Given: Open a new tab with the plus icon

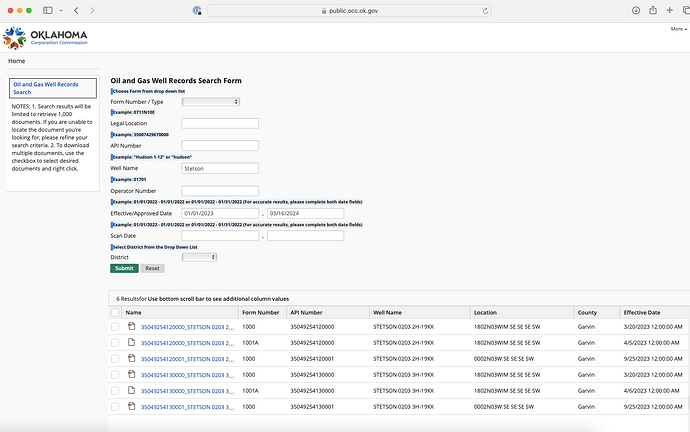Looking at the screenshot, I should point(669,11).
